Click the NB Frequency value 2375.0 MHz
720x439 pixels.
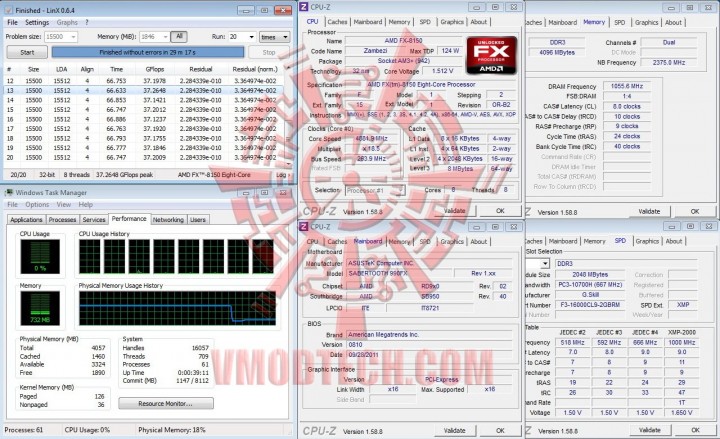click(669, 62)
